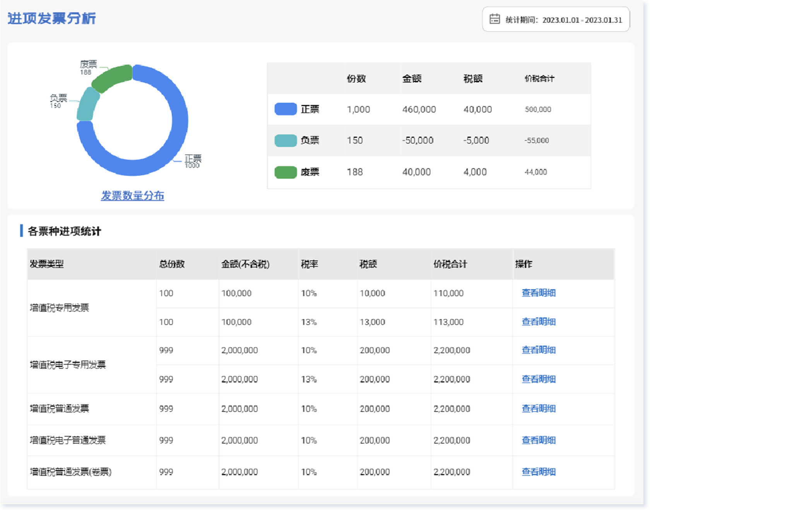Click the 废票 count cell 188
Screen dimensions: 792x532
click(x=355, y=172)
